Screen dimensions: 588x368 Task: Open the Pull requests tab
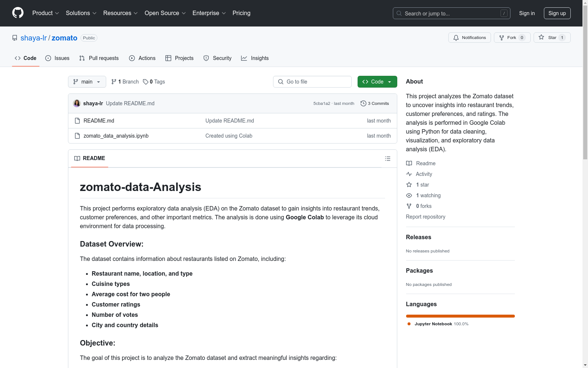pyautogui.click(x=99, y=58)
